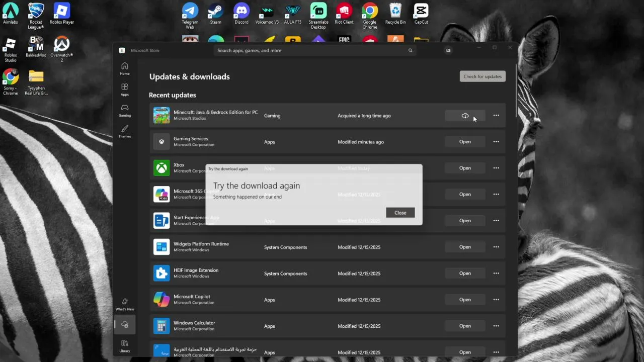Open HEIF Image Extension
Viewport: 644px width, 362px height.
pos(465,273)
